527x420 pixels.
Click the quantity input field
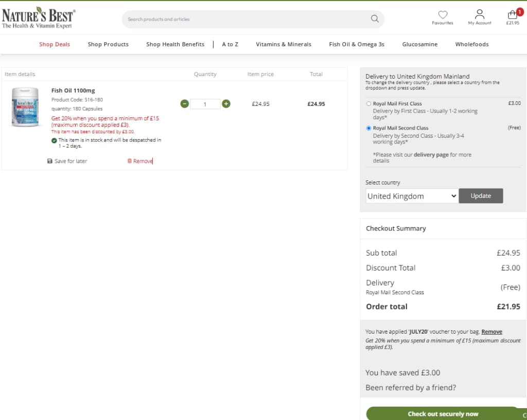[x=205, y=104]
